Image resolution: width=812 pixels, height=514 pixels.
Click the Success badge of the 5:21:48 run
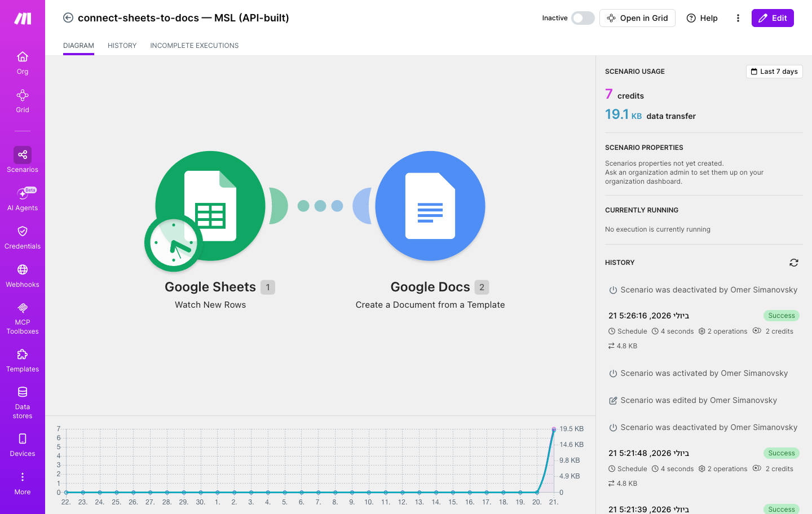pos(782,453)
